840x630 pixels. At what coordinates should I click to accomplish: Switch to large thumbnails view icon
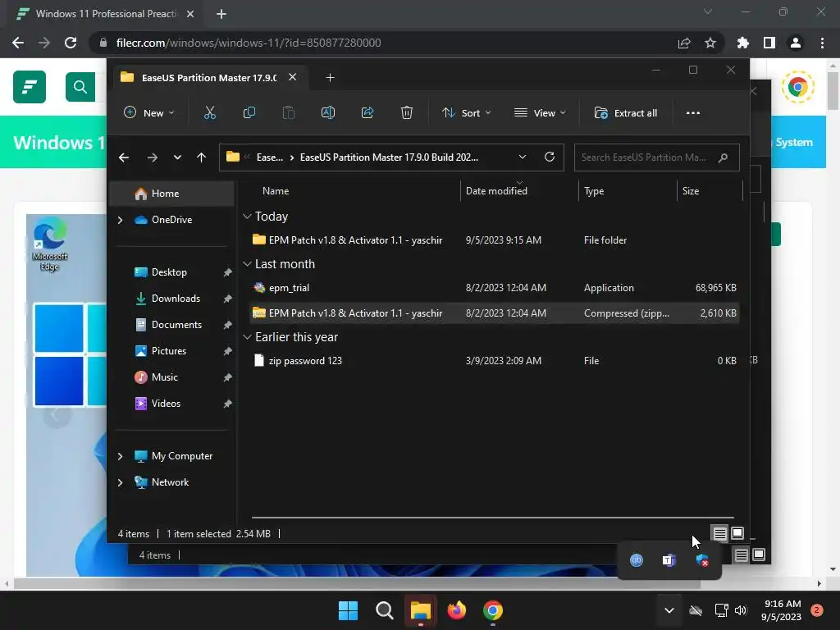click(737, 533)
